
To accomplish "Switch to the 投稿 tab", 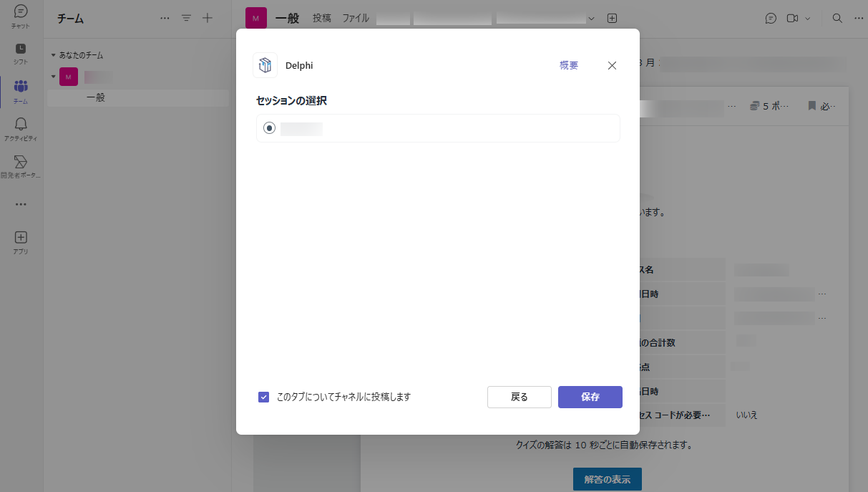I will coord(322,19).
